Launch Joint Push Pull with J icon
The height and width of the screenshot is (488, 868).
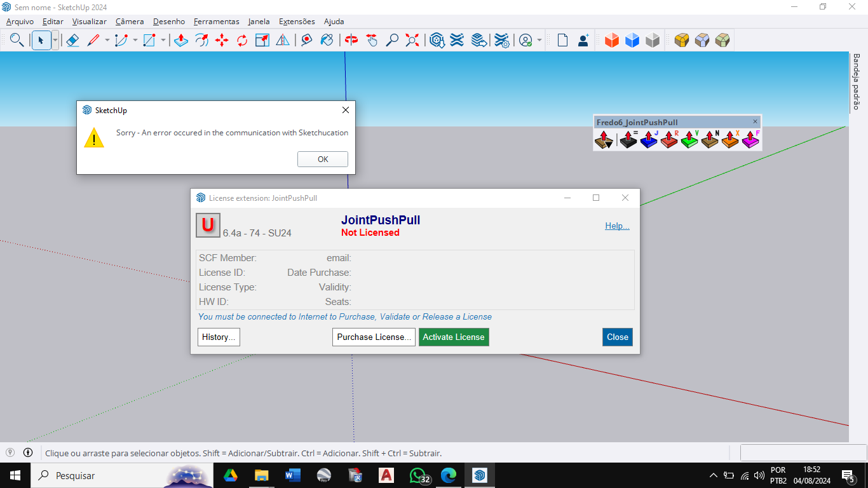649,139
